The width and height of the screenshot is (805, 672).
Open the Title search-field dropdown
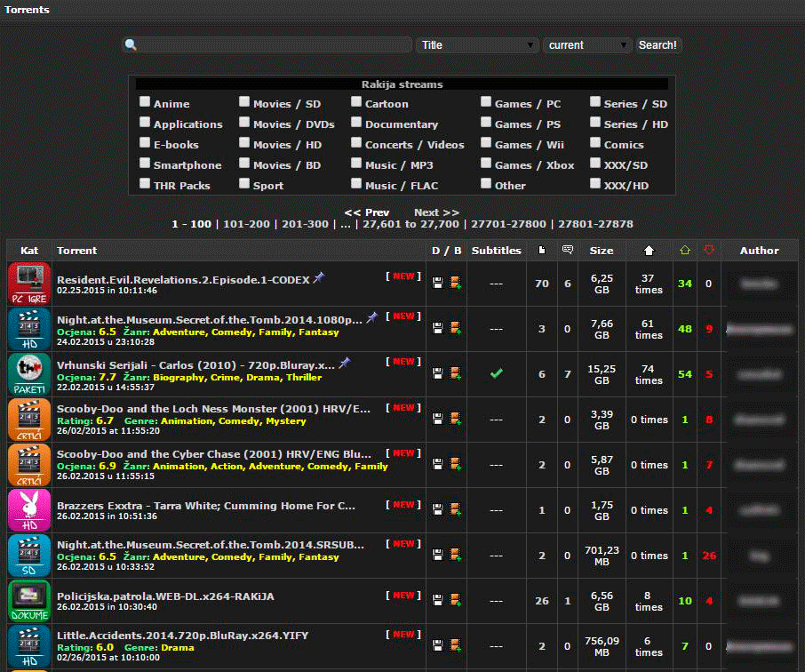tap(477, 45)
